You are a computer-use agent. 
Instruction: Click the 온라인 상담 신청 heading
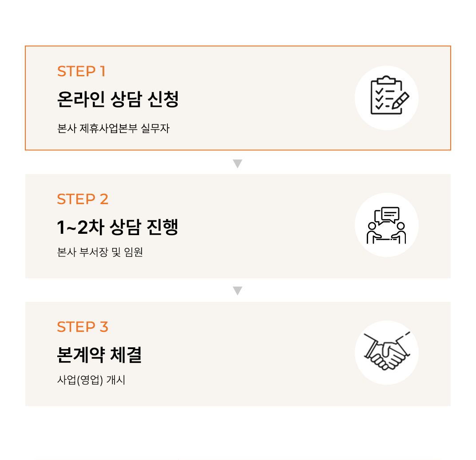click(x=118, y=99)
